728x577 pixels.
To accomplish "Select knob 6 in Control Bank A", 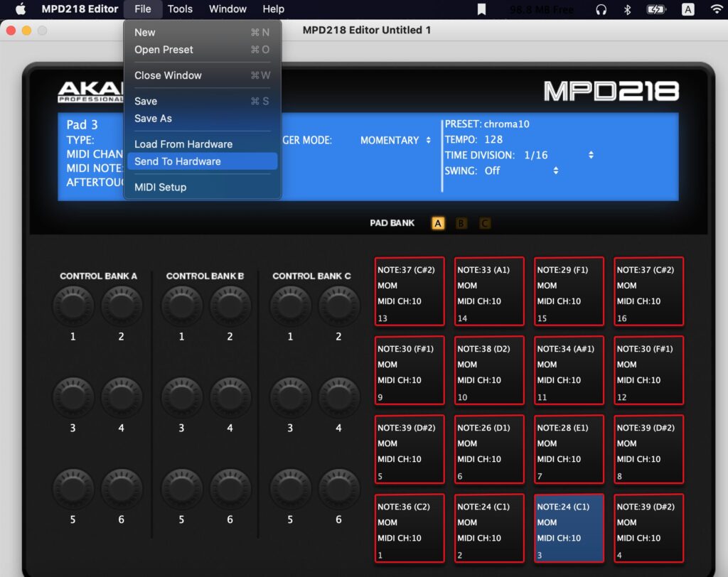I will click(121, 488).
